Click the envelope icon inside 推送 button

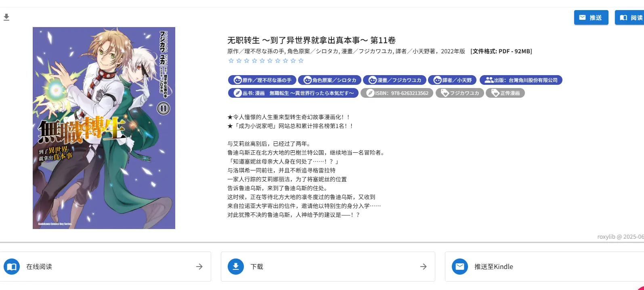pyautogui.click(x=582, y=17)
